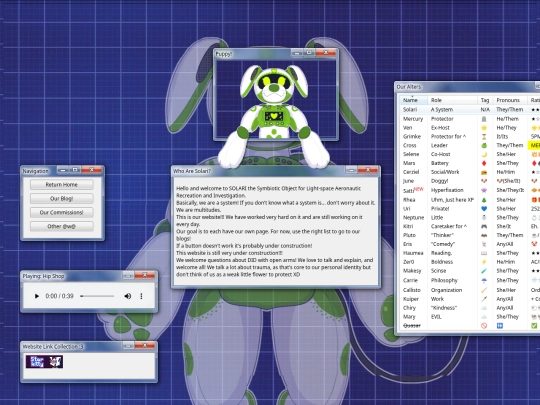
Task: Click Uri's blue heart tag icon
Action: tap(484, 209)
